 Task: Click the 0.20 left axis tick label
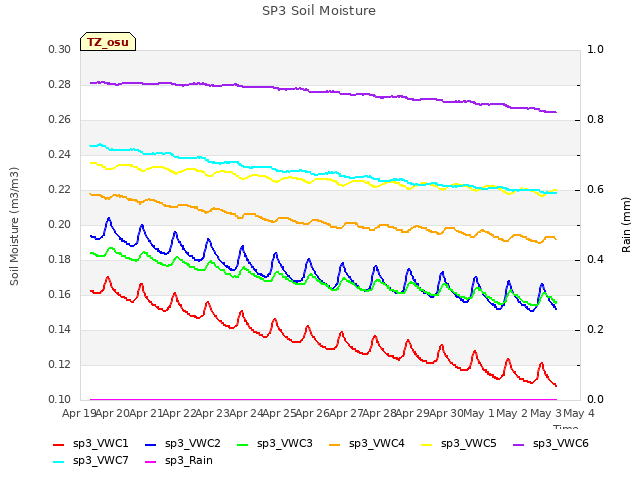point(60,224)
